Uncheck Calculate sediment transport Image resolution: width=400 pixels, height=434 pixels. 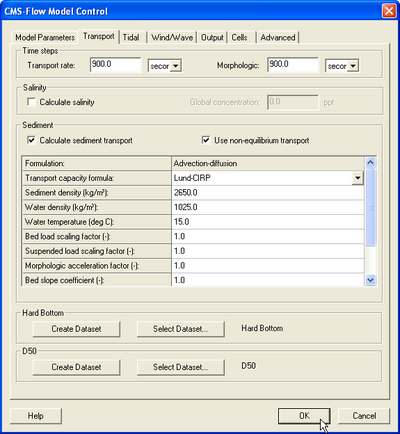coord(31,140)
